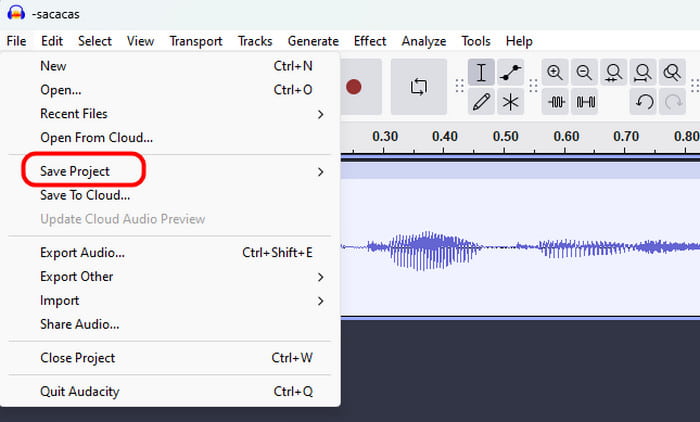The height and width of the screenshot is (422, 700).
Task: Click Trim audio outside selection icon
Action: (555, 102)
